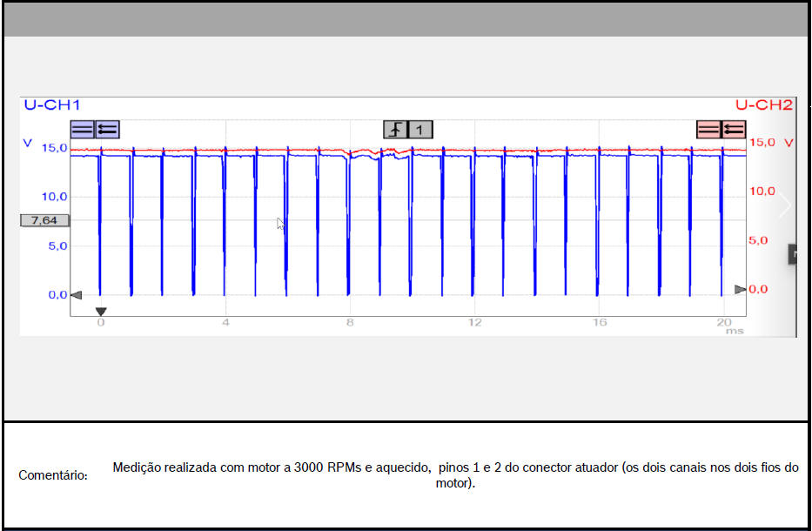Click the trigger channel 1 box

click(420, 130)
